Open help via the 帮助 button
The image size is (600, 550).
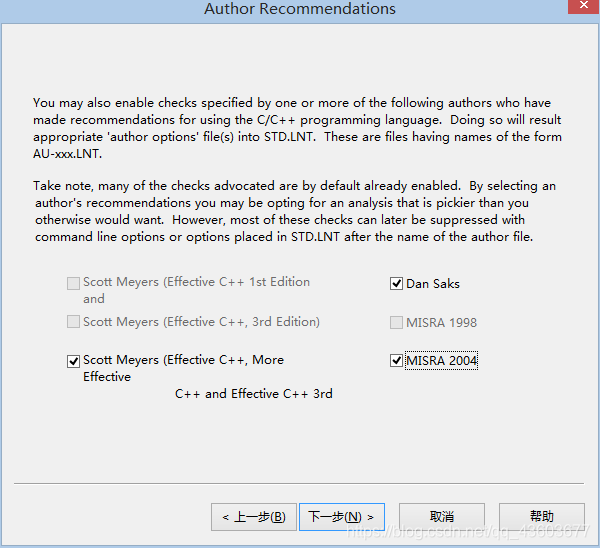[x=541, y=517]
